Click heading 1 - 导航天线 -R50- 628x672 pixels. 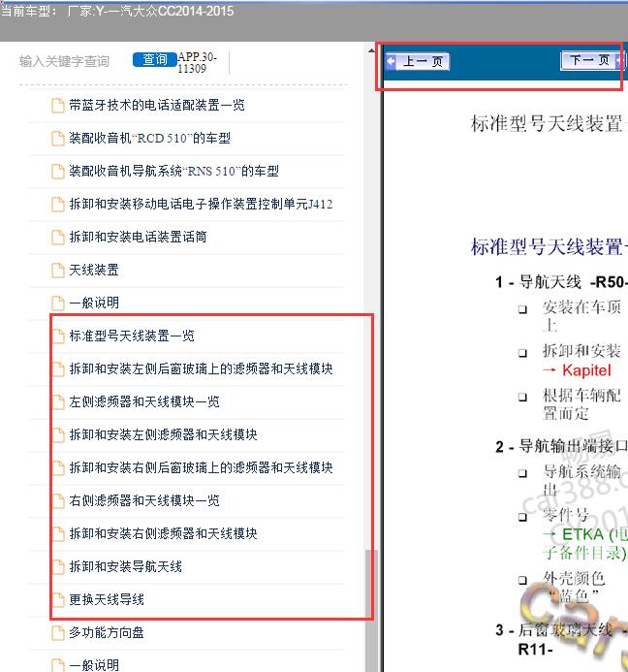(561, 282)
